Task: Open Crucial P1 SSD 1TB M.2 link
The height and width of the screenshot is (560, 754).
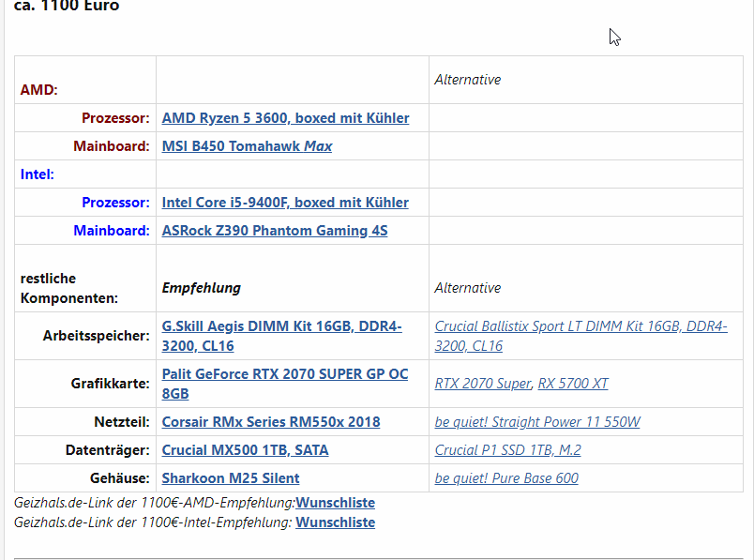Action: 507,450
